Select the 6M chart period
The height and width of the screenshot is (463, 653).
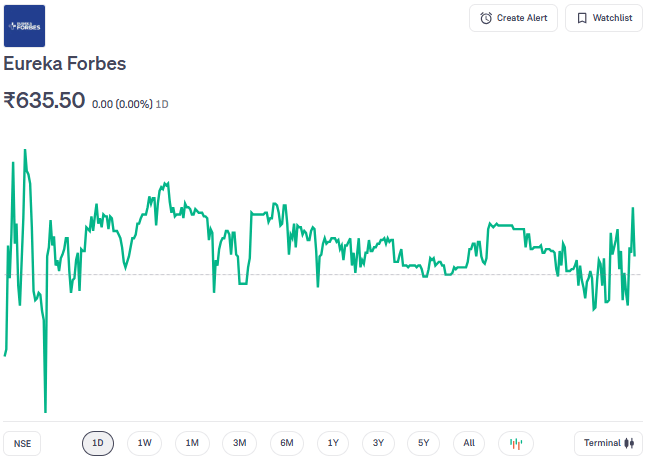click(286, 443)
